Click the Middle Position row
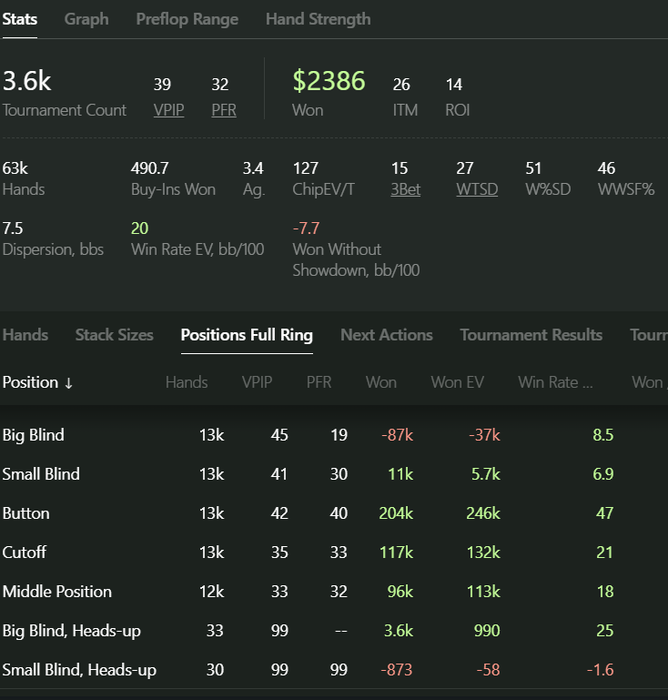668x700 pixels. coord(57,591)
